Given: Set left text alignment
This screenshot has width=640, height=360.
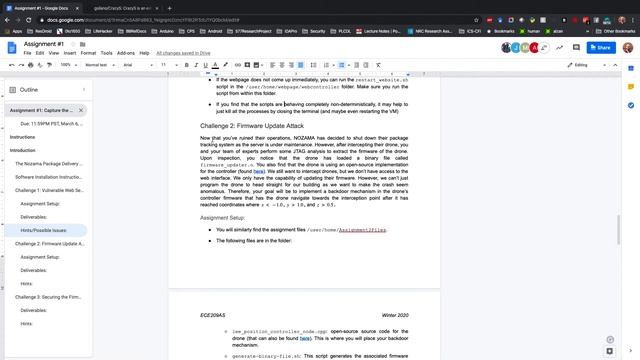Looking at the screenshot, I should pyautogui.click(x=272, y=65).
